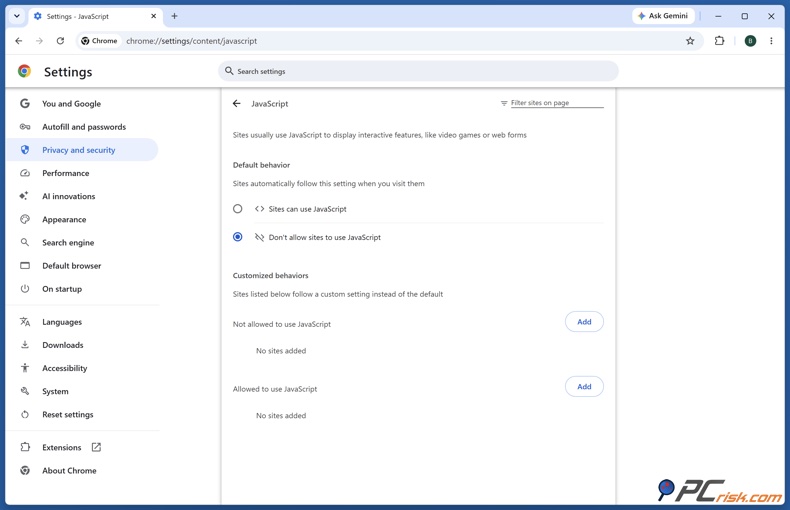Click the wrench System icon
This screenshot has height=510, width=790.
[x=25, y=391]
